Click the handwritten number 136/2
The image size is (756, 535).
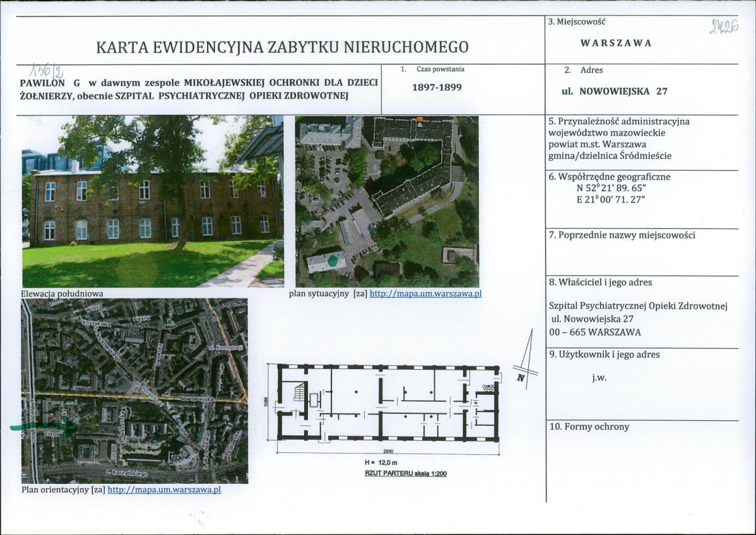pyautogui.click(x=47, y=71)
